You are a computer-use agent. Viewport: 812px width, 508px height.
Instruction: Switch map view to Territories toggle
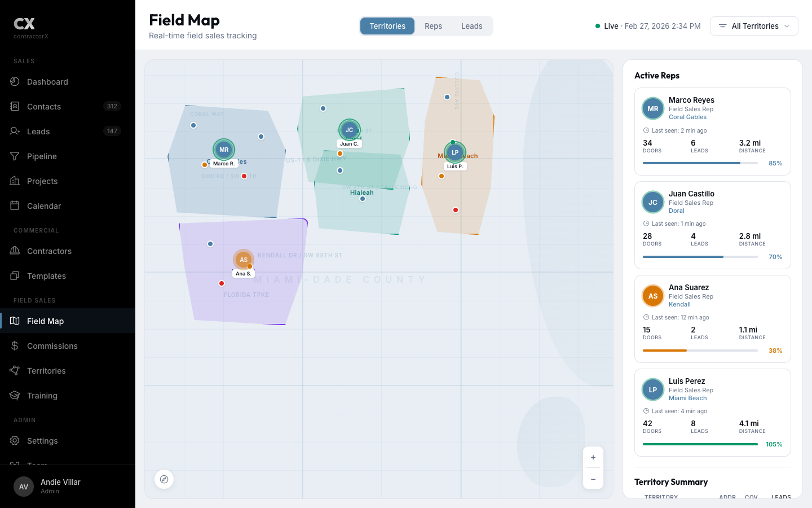click(x=387, y=26)
